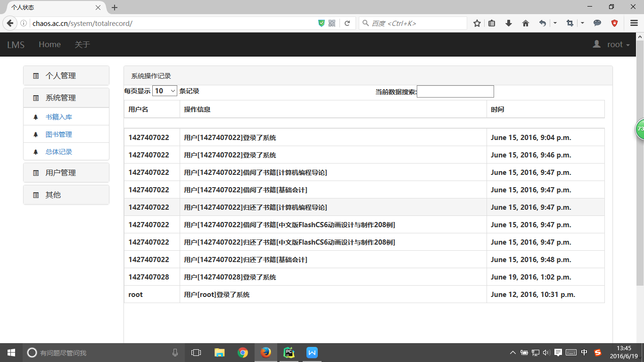This screenshot has width=644, height=362.
Task: Sort the table by 用户名 column header
Action: tap(152, 109)
